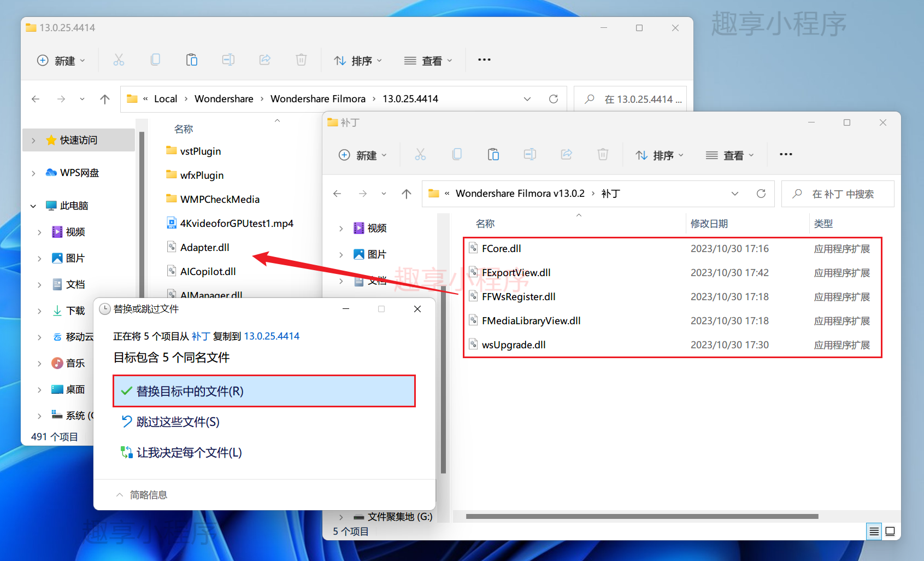
Task: Click Paste clipboard icon in 补丁 window
Action: 493,155
